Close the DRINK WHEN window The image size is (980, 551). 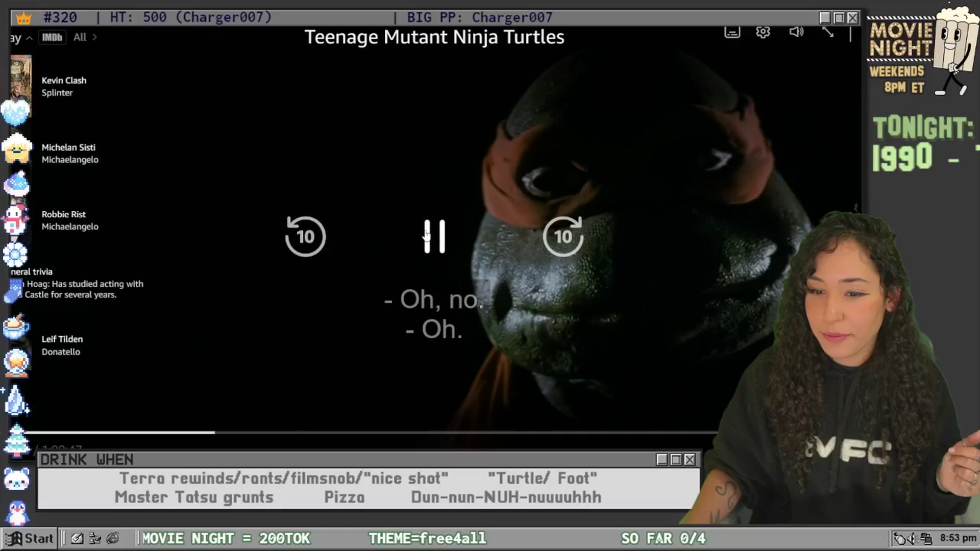coord(690,460)
